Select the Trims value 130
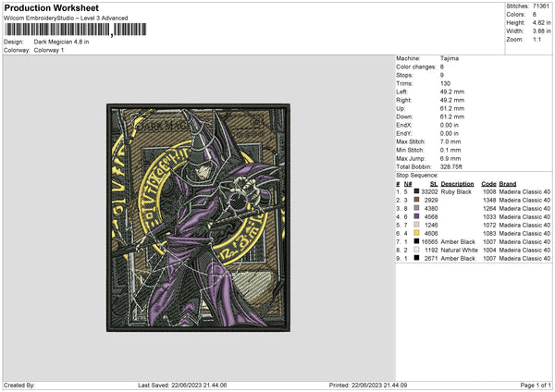 (x=445, y=83)
